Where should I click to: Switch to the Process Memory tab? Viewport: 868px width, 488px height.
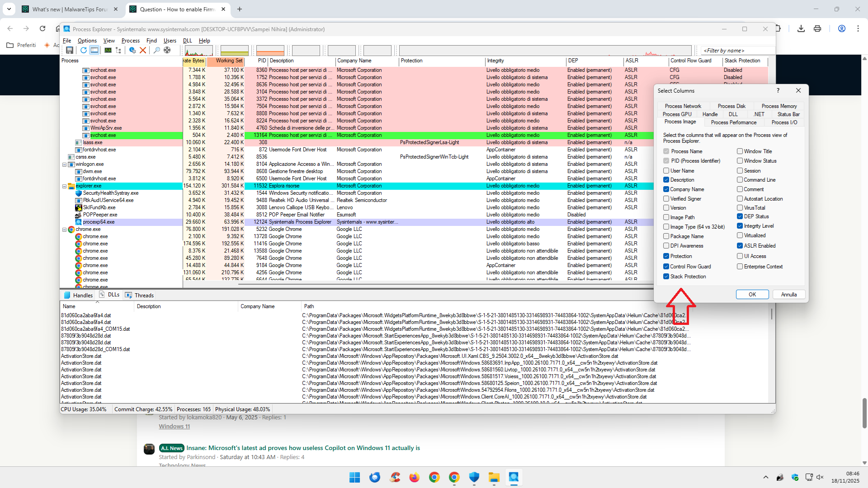tap(779, 106)
